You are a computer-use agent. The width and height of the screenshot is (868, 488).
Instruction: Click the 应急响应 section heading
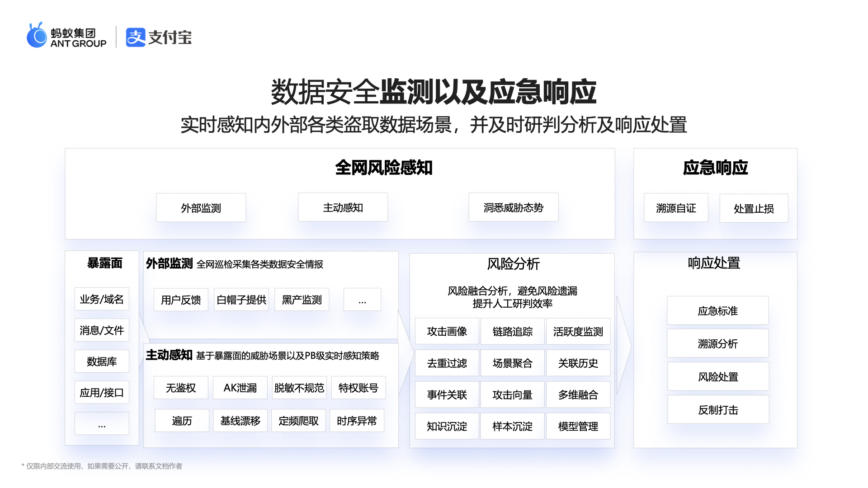[x=715, y=168]
